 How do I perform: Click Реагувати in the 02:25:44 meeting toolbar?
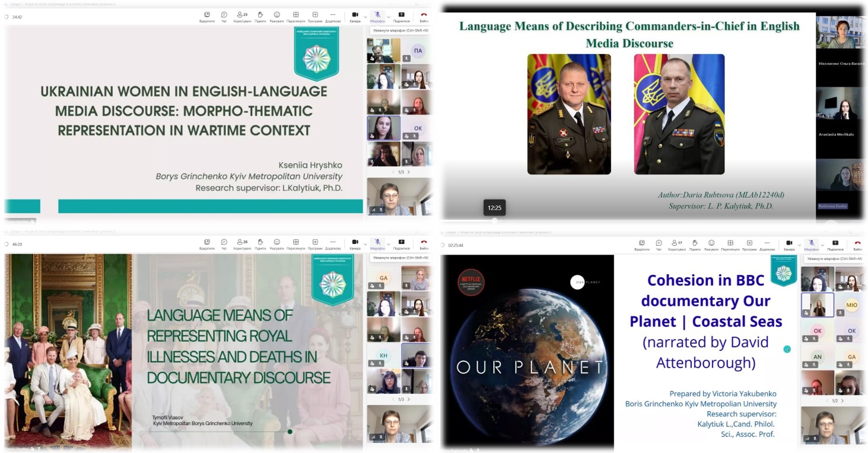click(x=711, y=245)
